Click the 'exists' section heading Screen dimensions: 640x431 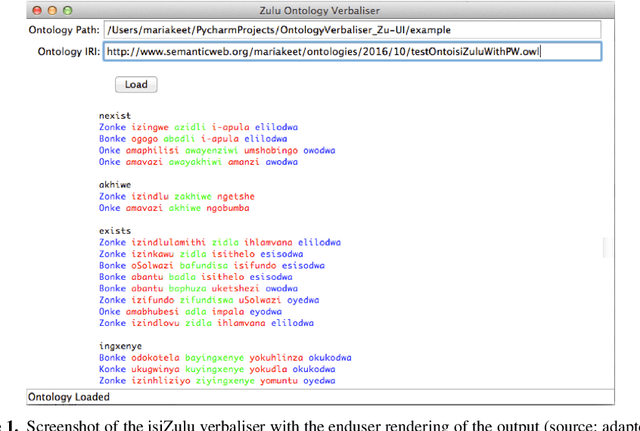[x=116, y=231]
